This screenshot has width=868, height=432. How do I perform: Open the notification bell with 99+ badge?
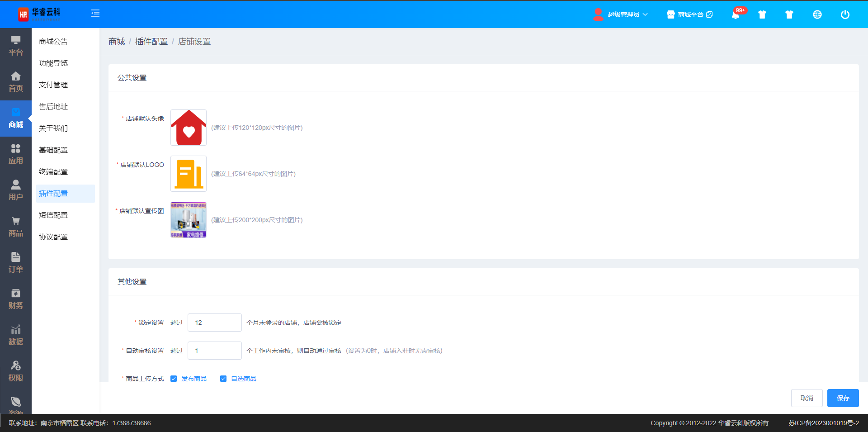click(x=736, y=15)
